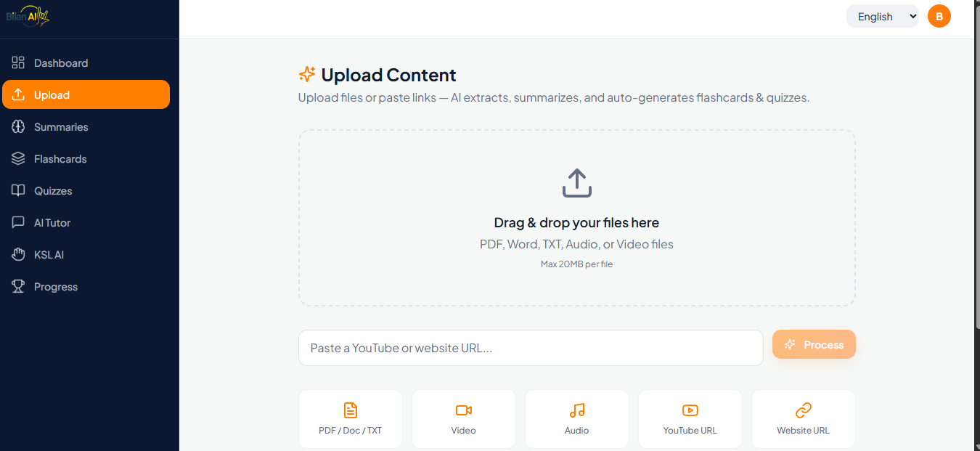Choose the Video upload card
The width and height of the screenshot is (980, 451).
[x=464, y=419]
